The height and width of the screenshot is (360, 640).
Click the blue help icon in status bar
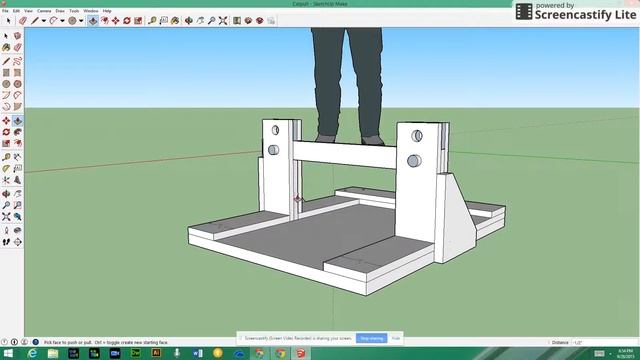point(36,342)
